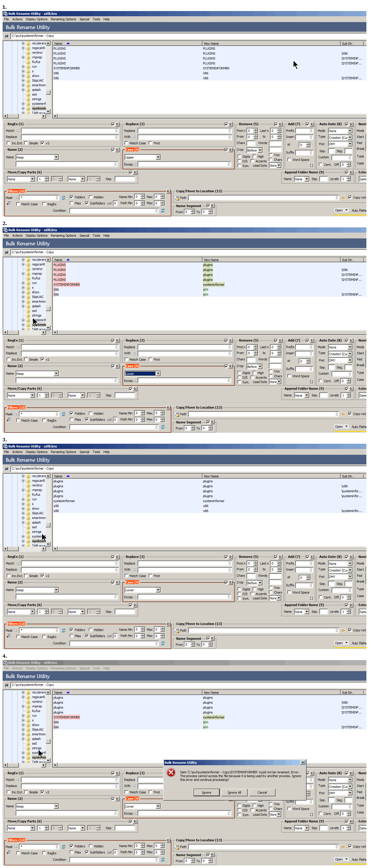Enable Digits checkbox in third window Remove section
The height and width of the screenshot is (868, 369).
(x=239, y=589)
